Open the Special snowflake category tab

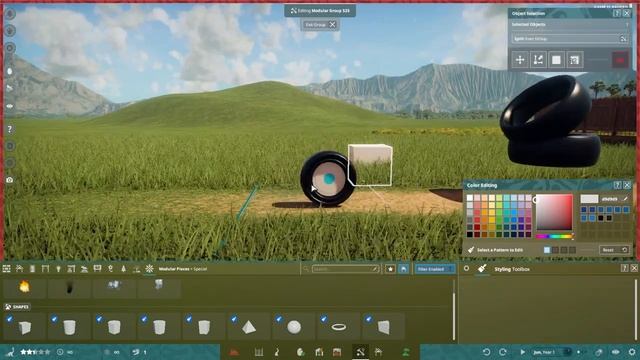149,269
